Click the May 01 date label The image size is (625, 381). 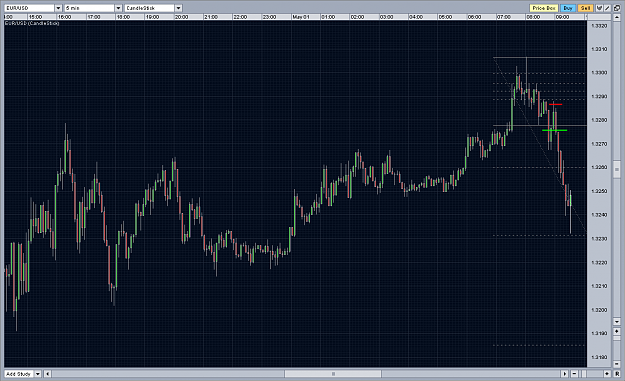[301, 17]
